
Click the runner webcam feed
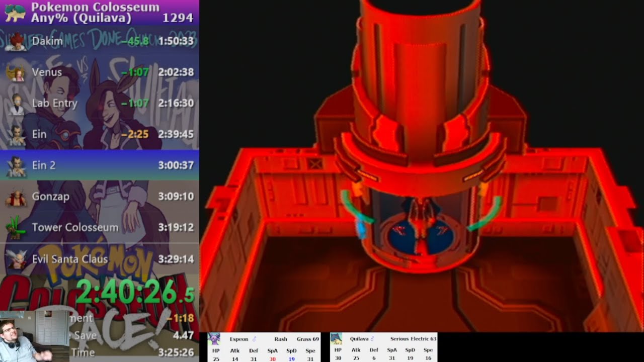[x=35, y=336]
